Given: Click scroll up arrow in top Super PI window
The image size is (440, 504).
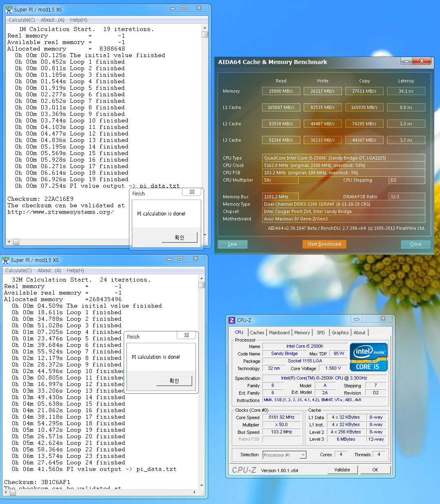Looking at the screenshot, I should tap(204, 28).
